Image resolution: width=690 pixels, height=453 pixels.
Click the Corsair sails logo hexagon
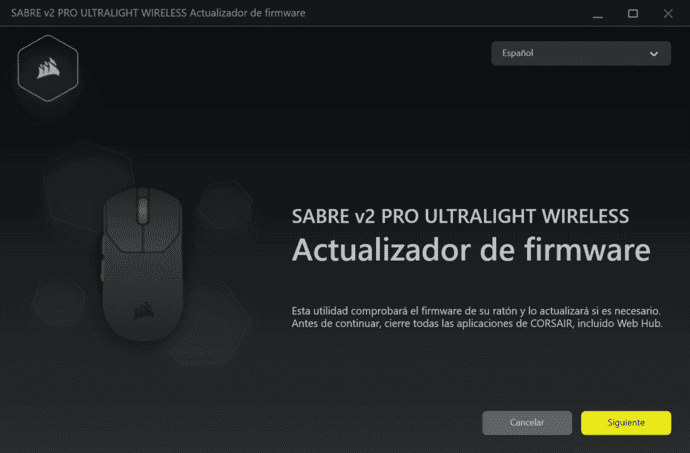coord(48,68)
